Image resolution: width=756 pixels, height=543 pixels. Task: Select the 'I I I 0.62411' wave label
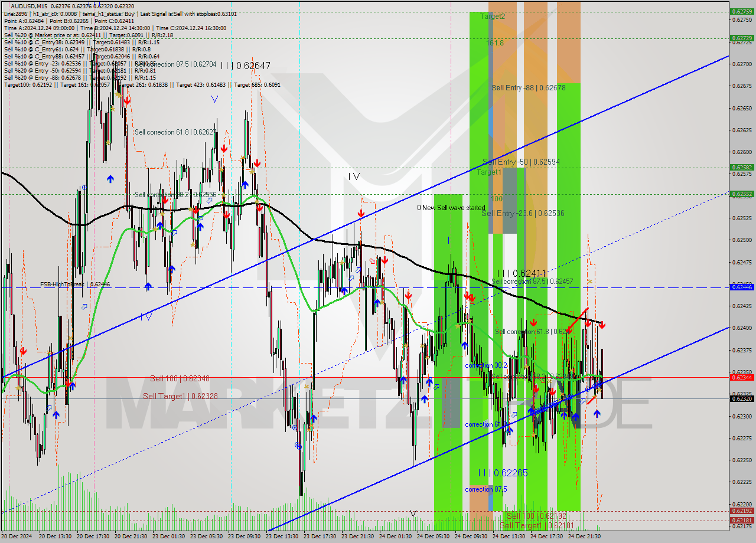521,273
